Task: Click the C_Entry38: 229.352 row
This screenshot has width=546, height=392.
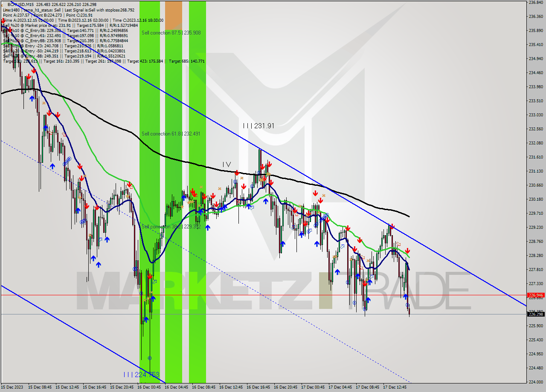Action: [65, 30]
